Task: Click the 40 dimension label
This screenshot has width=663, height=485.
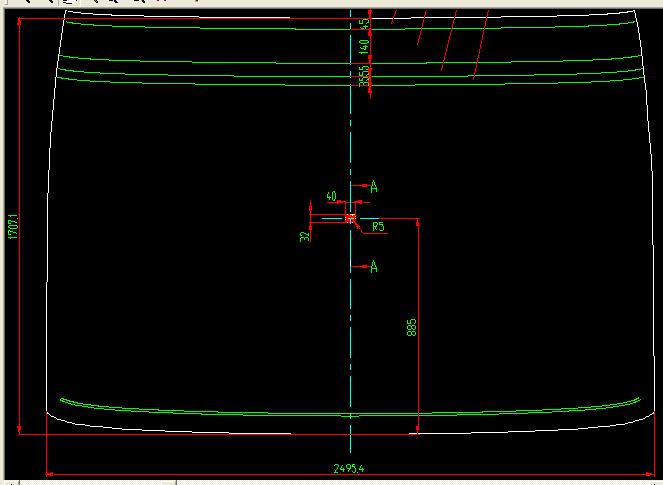Action: 331,197
